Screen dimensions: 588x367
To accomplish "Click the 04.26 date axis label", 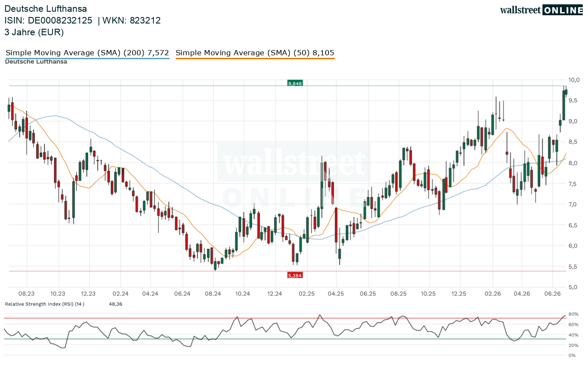I will (522, 294).
